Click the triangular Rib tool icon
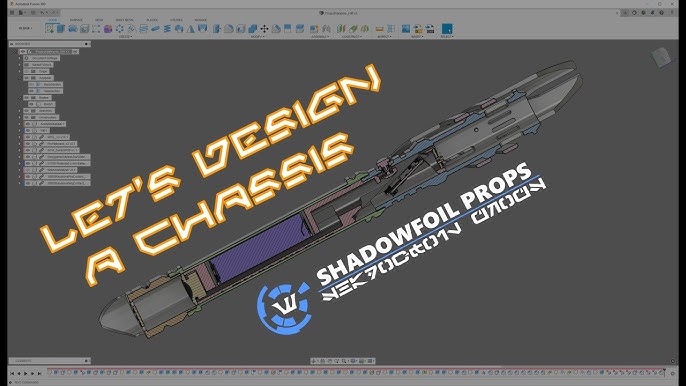686x386 pixels. (191, 29)
